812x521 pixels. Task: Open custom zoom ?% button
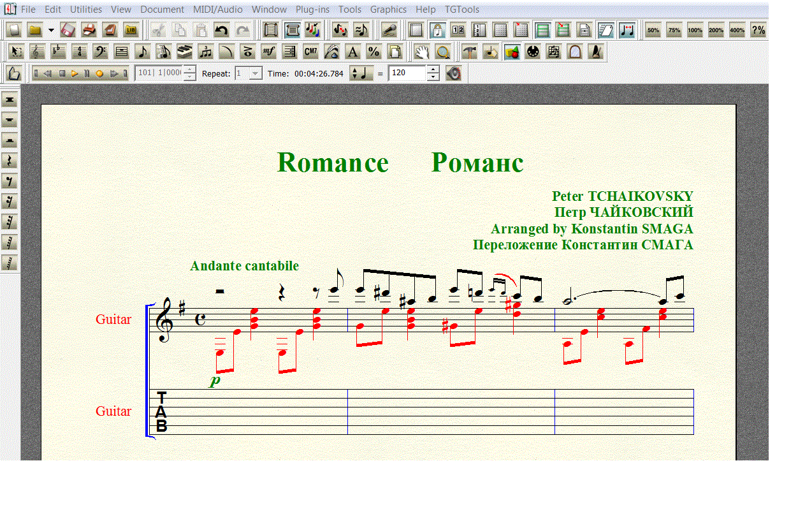[x=758, y=30]
